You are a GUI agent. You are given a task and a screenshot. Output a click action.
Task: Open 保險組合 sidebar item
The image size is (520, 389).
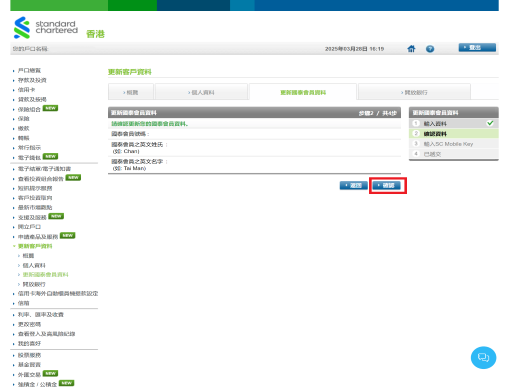29,109
